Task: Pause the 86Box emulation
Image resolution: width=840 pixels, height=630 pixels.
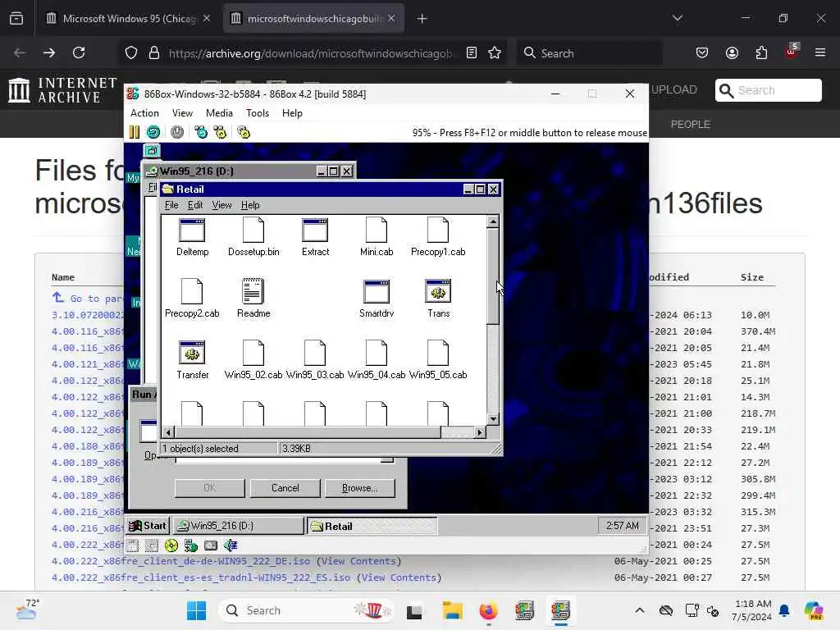Action: [x=134, y=132]
